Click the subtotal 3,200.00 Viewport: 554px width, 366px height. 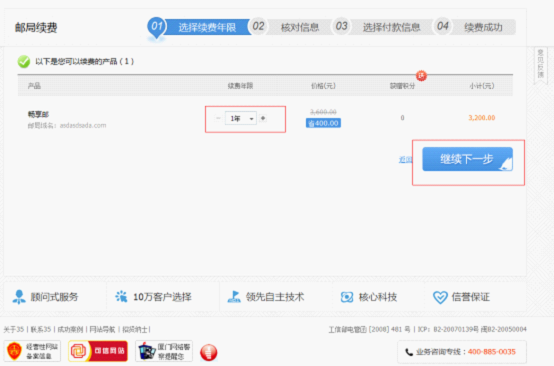click(482, 118)
